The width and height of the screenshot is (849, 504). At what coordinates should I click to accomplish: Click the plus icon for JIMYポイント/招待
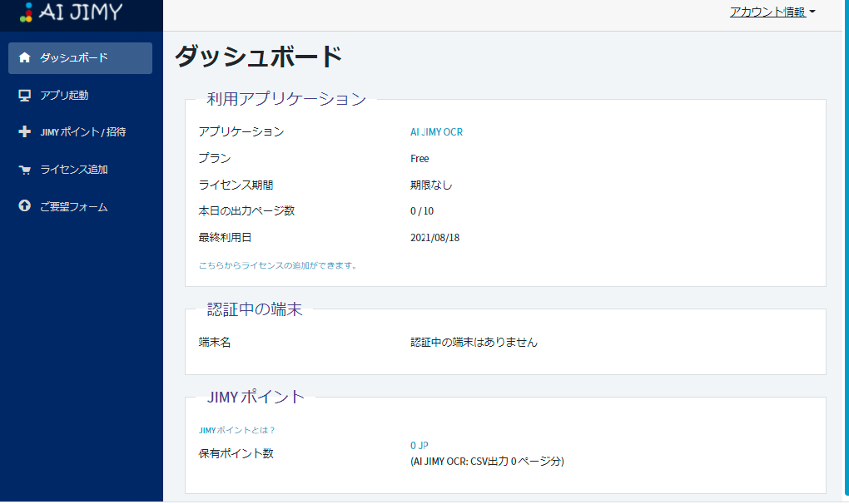(24, 131)
